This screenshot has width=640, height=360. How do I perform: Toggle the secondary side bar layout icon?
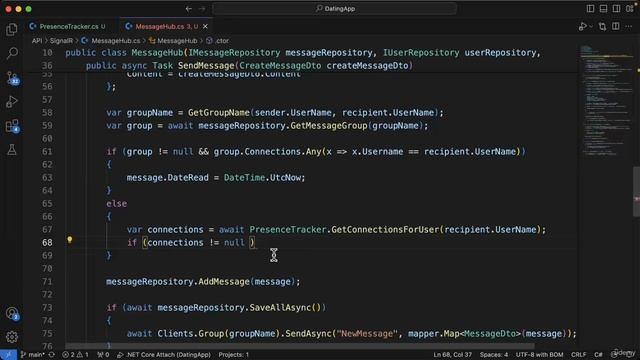coord(616,9)
